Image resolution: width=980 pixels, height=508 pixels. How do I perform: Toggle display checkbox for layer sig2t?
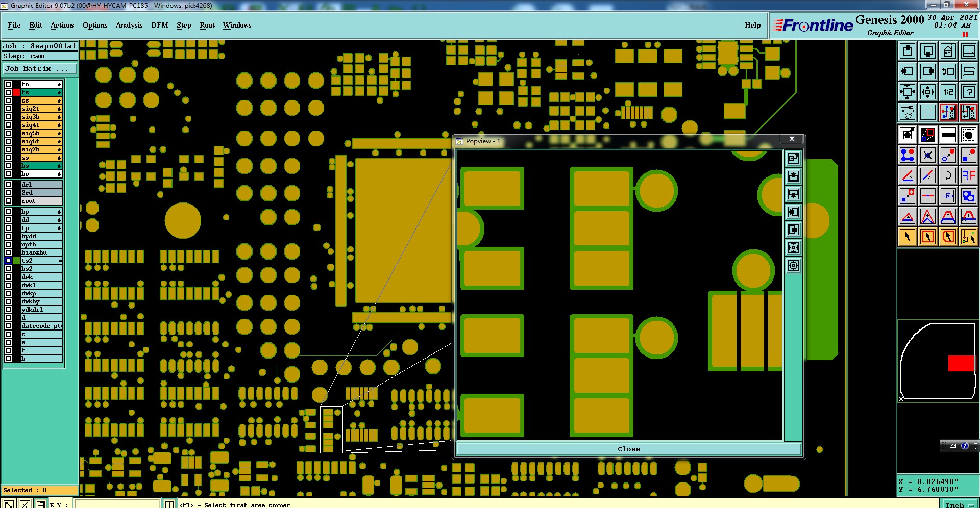[8, 109]
